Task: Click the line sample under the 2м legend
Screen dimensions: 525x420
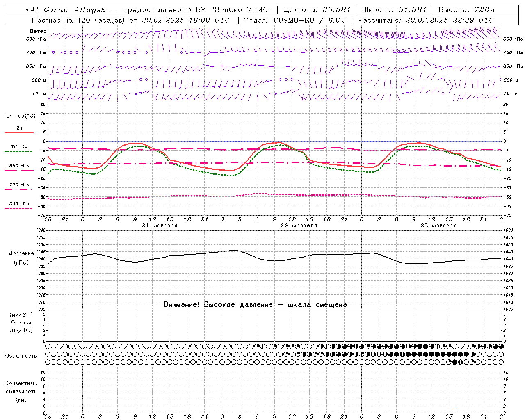Action: click(x=19, y=133)
